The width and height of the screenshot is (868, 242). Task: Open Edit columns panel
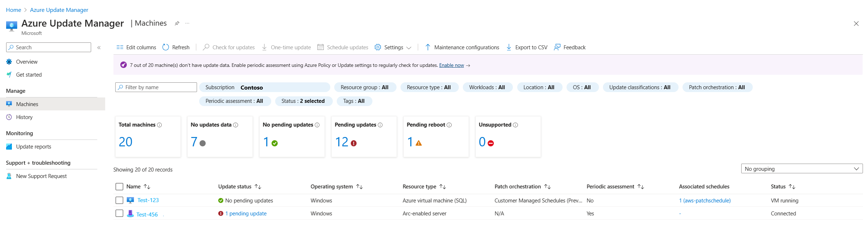pos(136,47)
